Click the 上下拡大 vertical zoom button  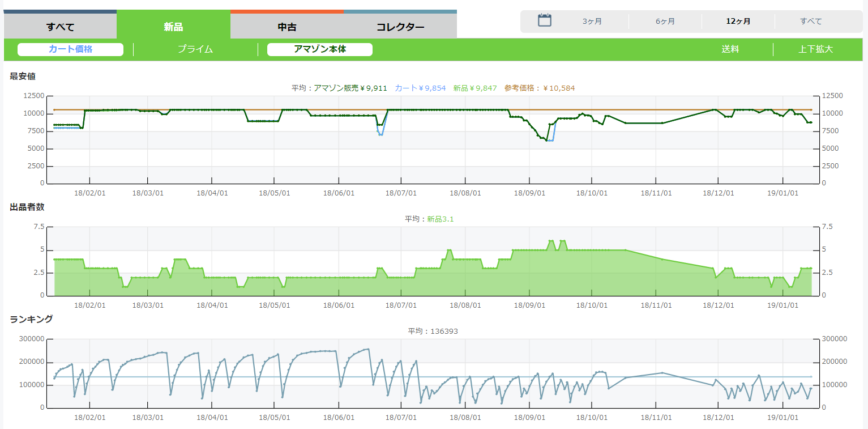[816, 49]
